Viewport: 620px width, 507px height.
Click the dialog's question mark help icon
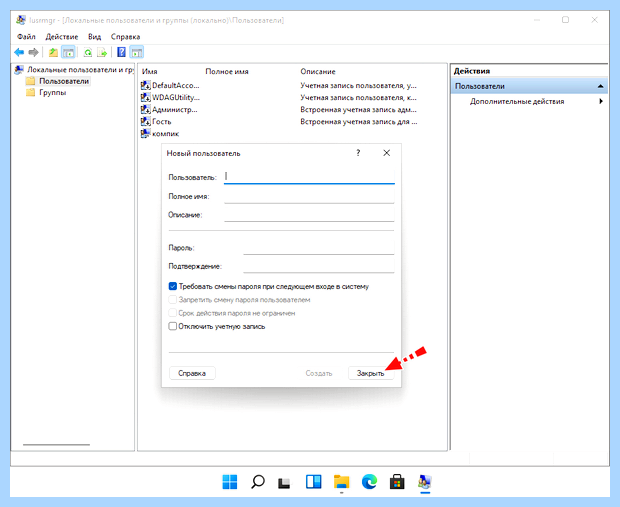358,153
